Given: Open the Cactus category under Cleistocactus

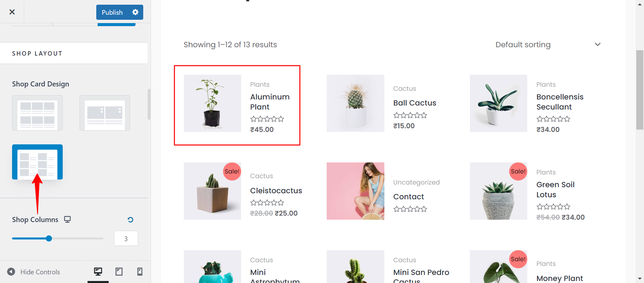Looking at the screenshot, I should [261, 175].
